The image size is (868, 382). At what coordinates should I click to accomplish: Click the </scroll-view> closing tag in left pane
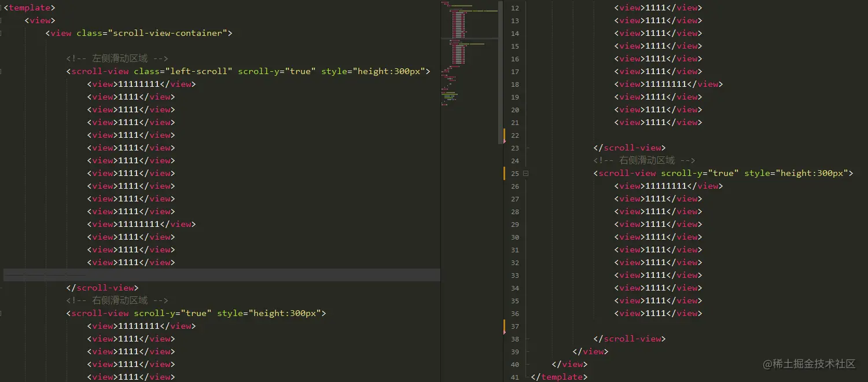coord(102,288)
